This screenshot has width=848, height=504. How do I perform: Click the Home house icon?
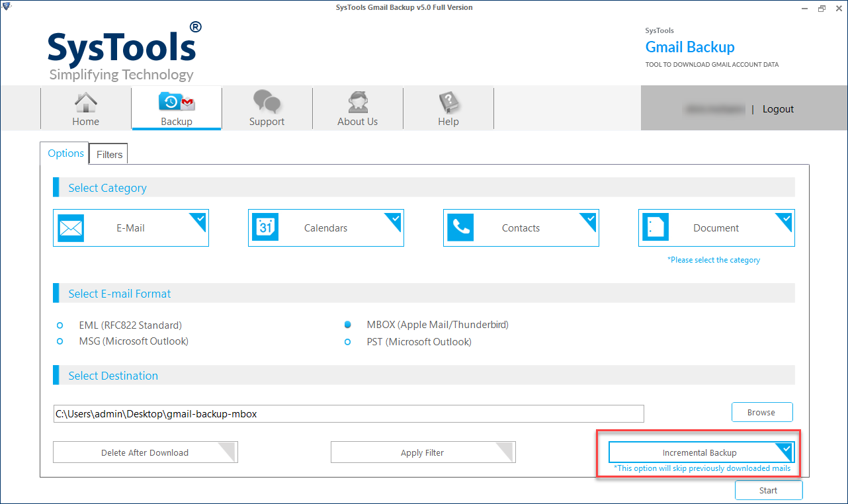[86, 102]
